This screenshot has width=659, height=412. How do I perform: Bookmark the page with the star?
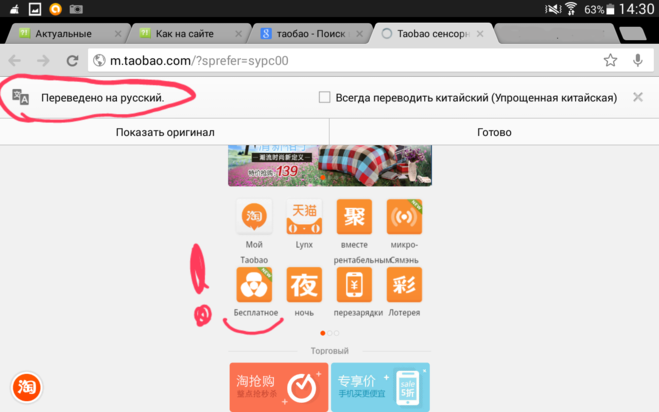click(610, 61)
